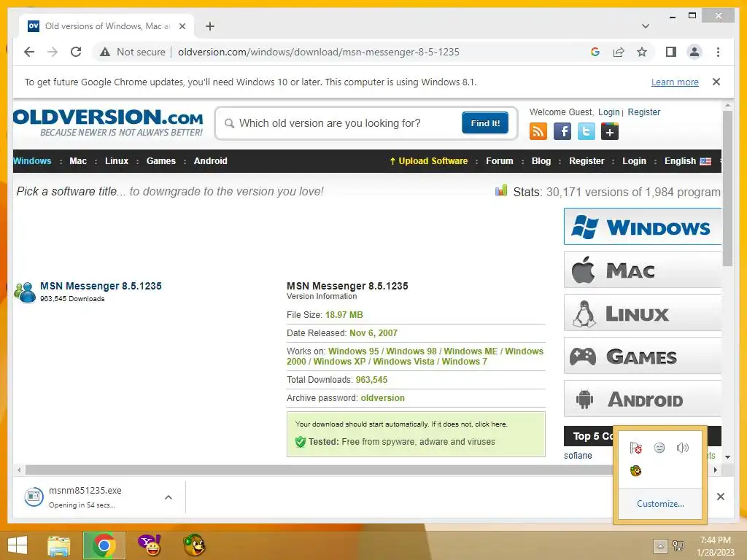Click the large Games category button
The image size is (747, 560).
(642, 356)
